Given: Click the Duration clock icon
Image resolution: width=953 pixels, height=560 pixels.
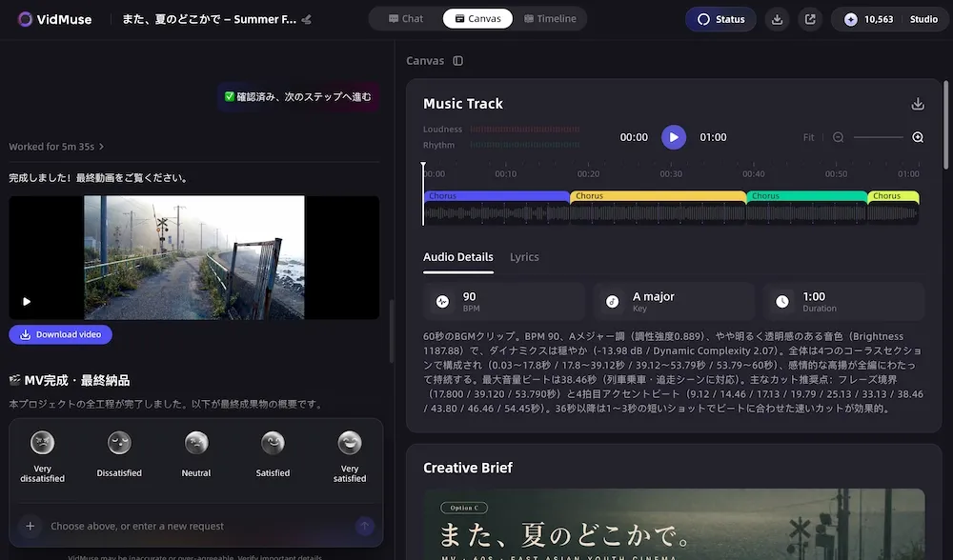Looking at the screenshot, I should pos(782,301).
